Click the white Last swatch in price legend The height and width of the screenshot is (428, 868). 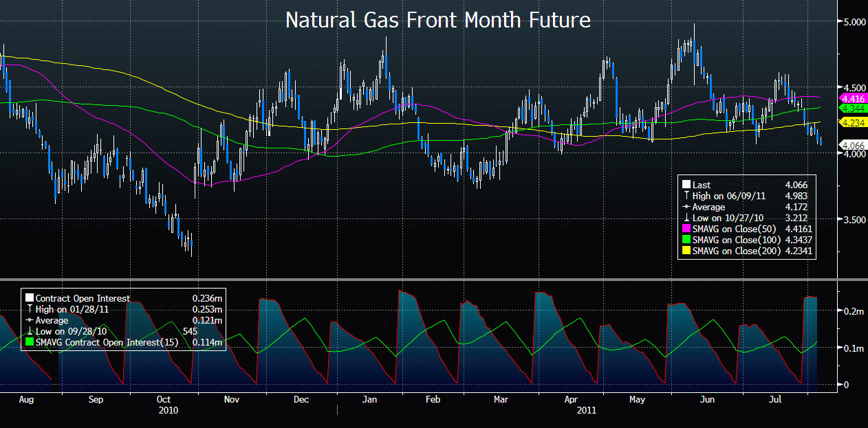686,185
